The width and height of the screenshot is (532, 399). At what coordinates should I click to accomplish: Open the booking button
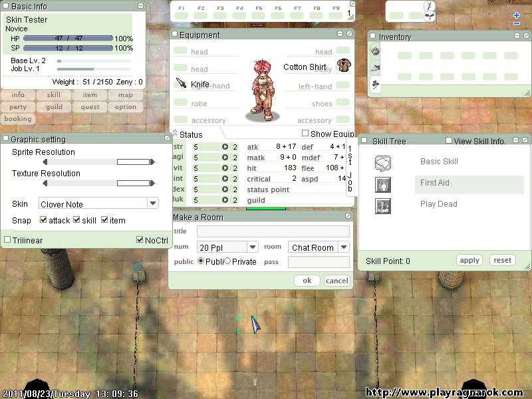click(18, 119)
